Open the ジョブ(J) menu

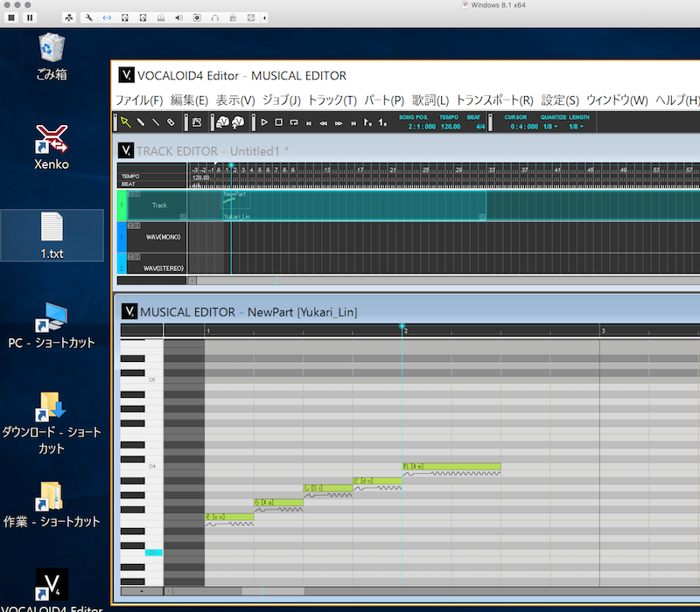click(282, 100)
